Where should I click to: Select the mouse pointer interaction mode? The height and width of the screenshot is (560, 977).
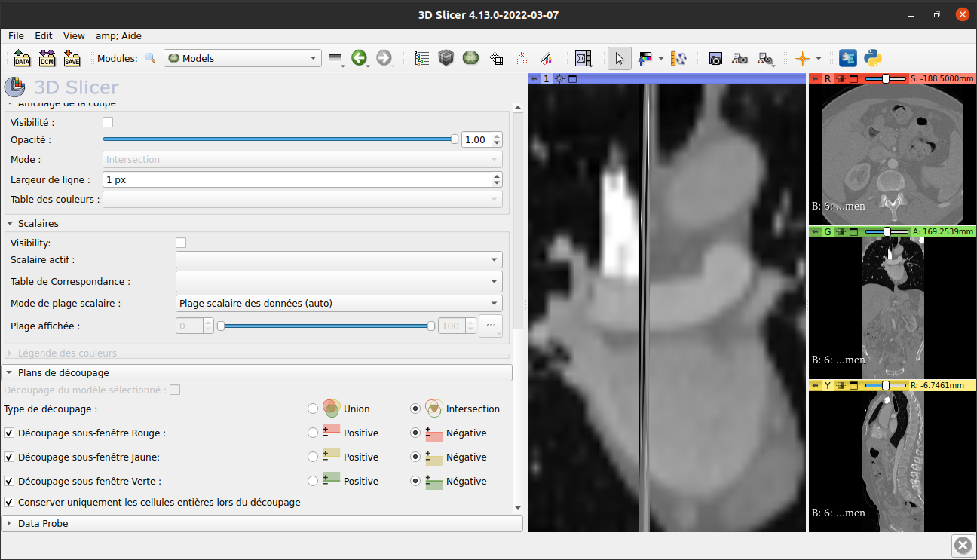coord(618,58)
